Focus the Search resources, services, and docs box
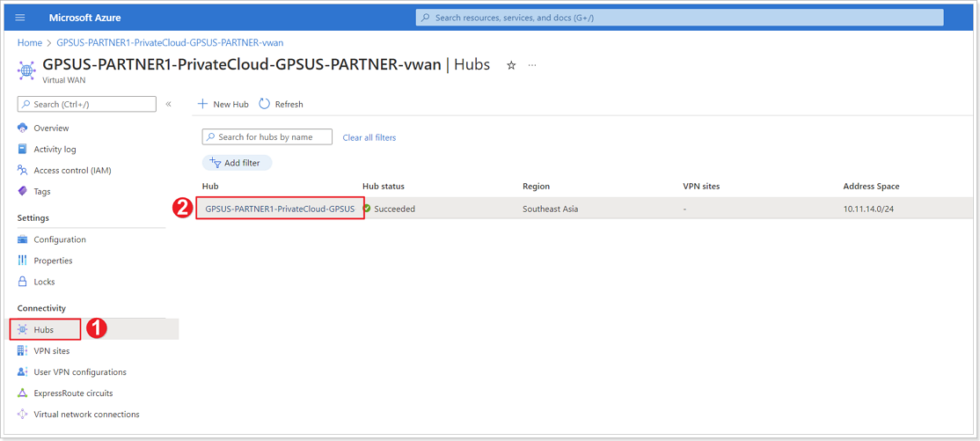Viewport: 980px width, 441px height. [679, 18]
